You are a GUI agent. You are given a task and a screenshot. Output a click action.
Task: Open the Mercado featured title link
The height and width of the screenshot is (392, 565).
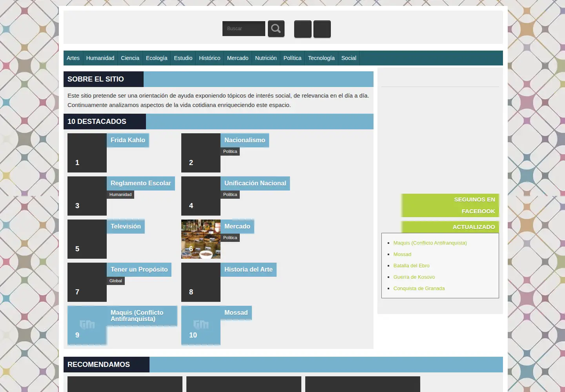237,227
